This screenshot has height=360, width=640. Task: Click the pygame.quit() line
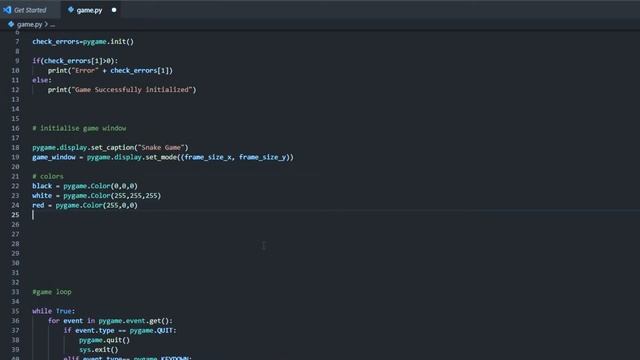104,340
